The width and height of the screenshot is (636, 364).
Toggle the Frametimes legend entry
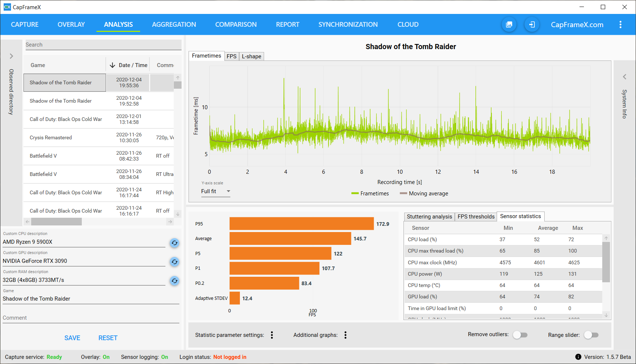point(370,194)
